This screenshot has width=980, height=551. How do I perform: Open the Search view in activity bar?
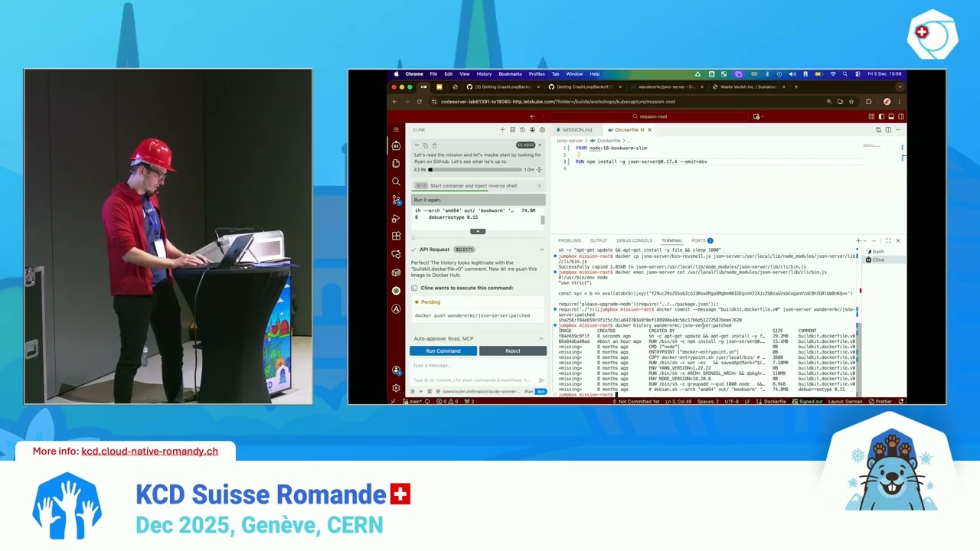click(396, 181)
